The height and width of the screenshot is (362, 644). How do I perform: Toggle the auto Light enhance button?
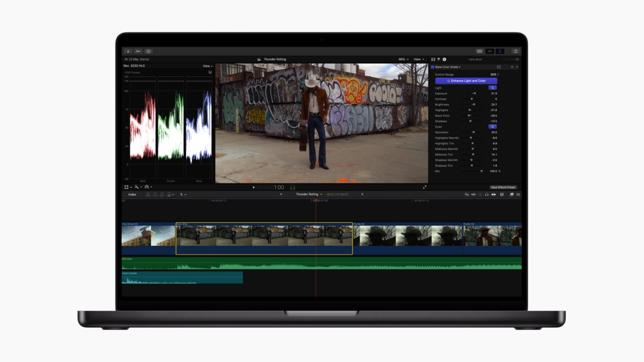pos(492,88)
